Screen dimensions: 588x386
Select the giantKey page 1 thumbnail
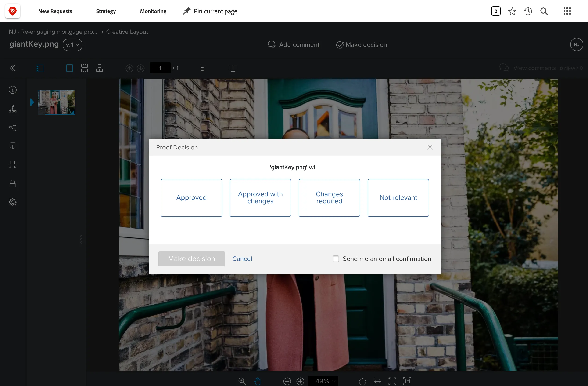point(56,102)
